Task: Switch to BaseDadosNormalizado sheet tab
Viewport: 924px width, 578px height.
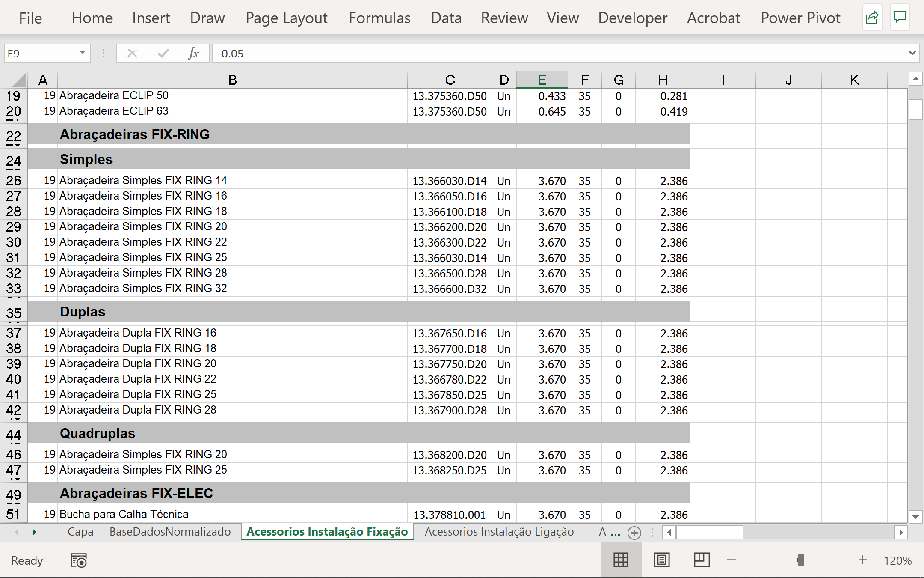Action: [x=170, y=532]
